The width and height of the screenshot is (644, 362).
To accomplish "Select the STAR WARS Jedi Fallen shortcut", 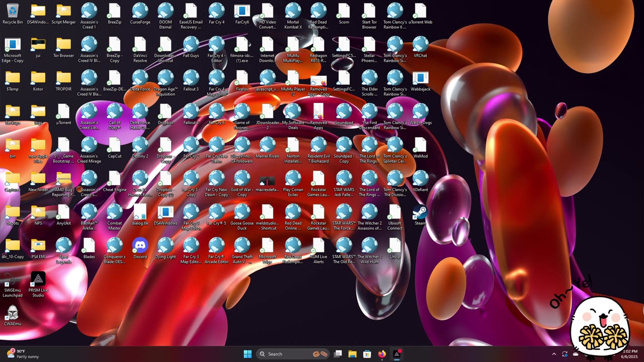I will (x=344, y=185).
